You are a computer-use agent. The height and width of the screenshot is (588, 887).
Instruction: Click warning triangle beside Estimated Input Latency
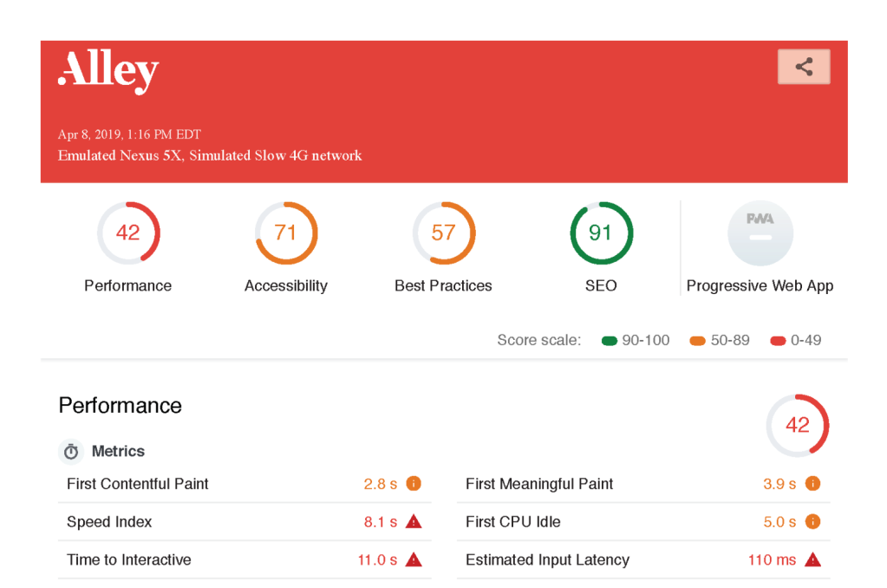(x=813, y=559)
